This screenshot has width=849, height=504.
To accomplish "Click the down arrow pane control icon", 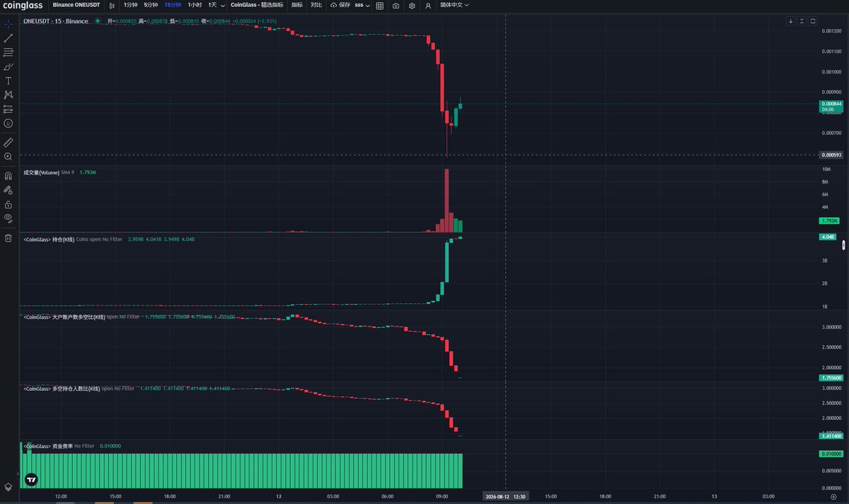I will point(791,21).
